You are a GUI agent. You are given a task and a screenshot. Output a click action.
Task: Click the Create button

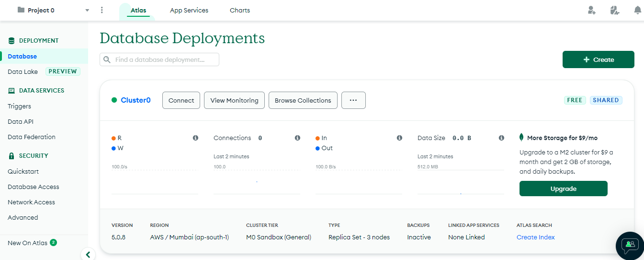[x=599, y=59]
